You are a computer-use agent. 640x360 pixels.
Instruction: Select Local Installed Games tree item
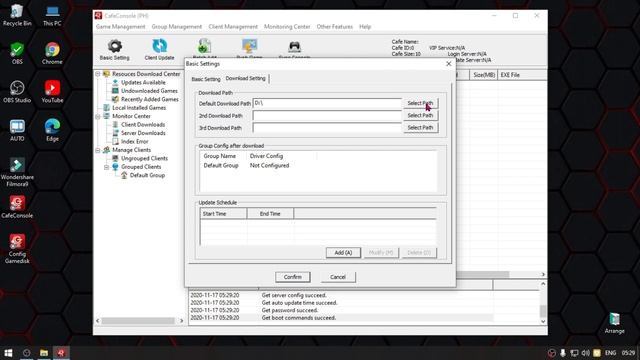pos(139,108)
